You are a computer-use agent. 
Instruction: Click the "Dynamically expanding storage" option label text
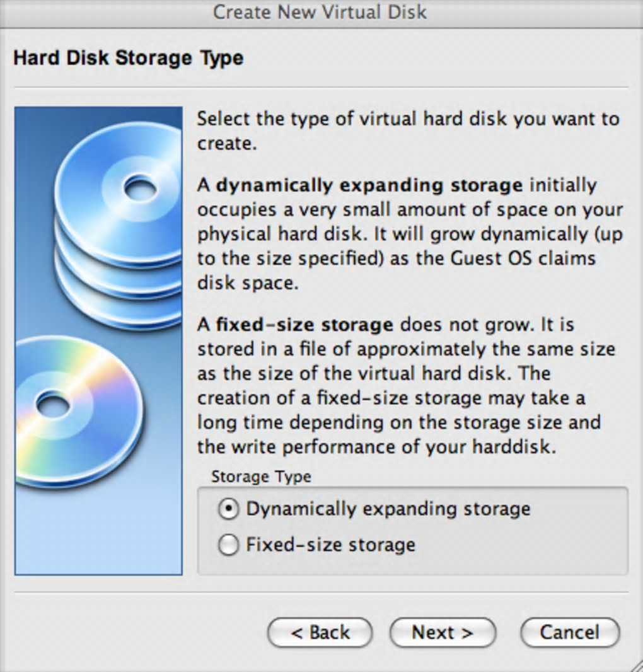click(x=388, y=509)
